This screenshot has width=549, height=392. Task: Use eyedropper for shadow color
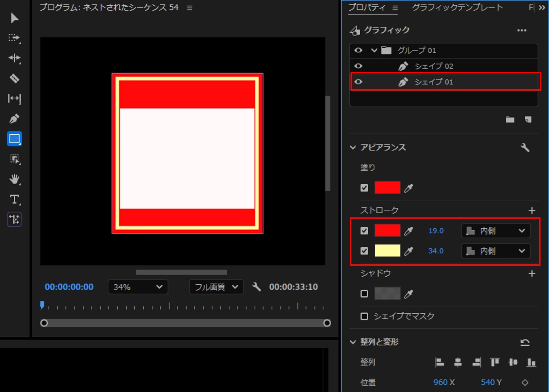(409, 294)
